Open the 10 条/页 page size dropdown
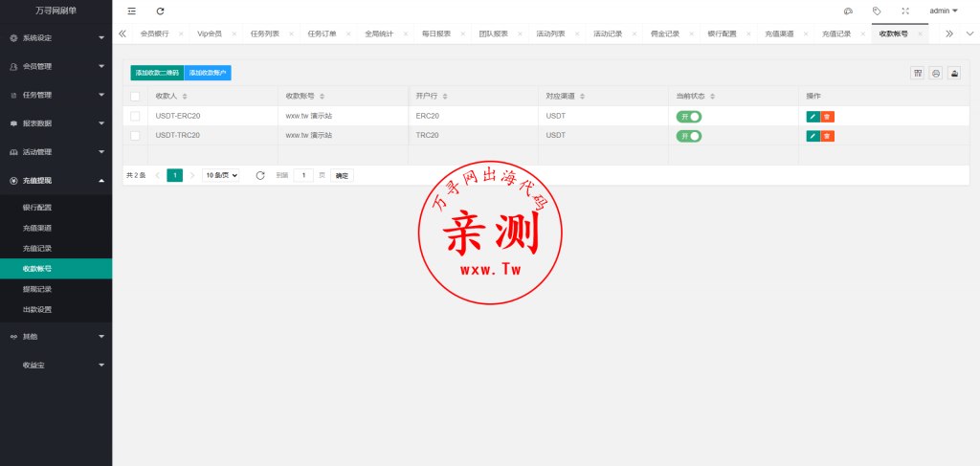The image size is (980, 466). coord(221,175)
